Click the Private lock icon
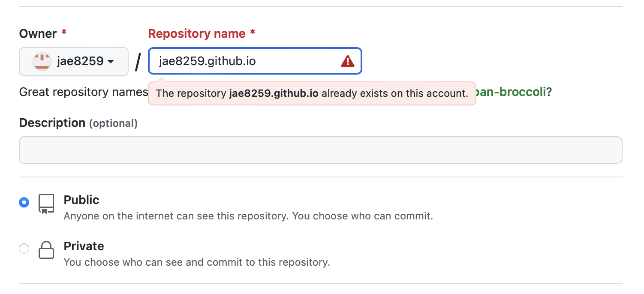The width and height of the screenshot is (644, 294). pyautogui.click(x=46, y=250)
